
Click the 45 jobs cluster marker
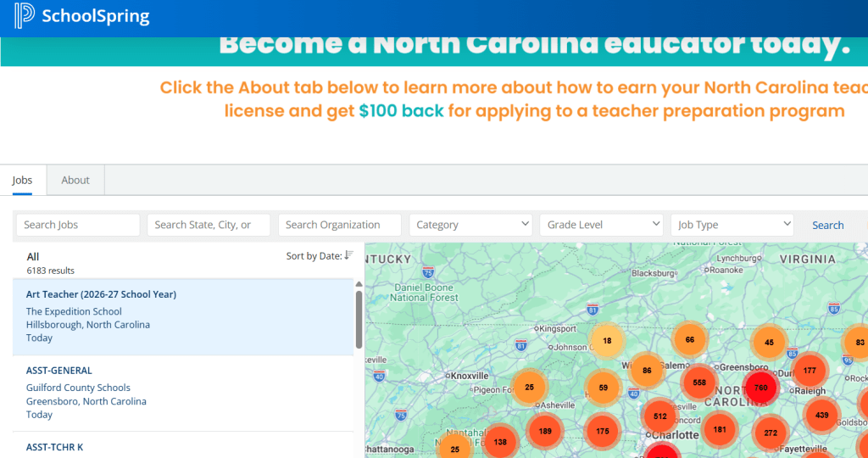[769, 343]
